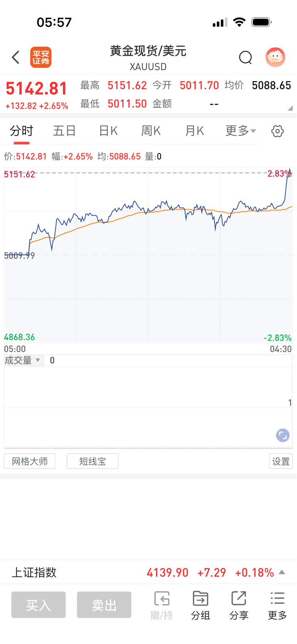Expand the 上证指数 ticker arrow

pyautogui.click(x=282, y=572)
